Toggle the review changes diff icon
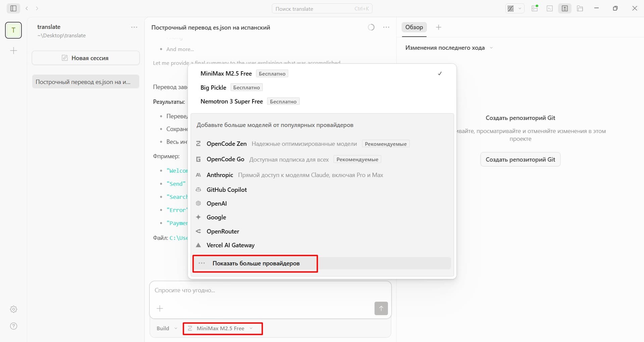644x342 pixels. pos(565,8)
